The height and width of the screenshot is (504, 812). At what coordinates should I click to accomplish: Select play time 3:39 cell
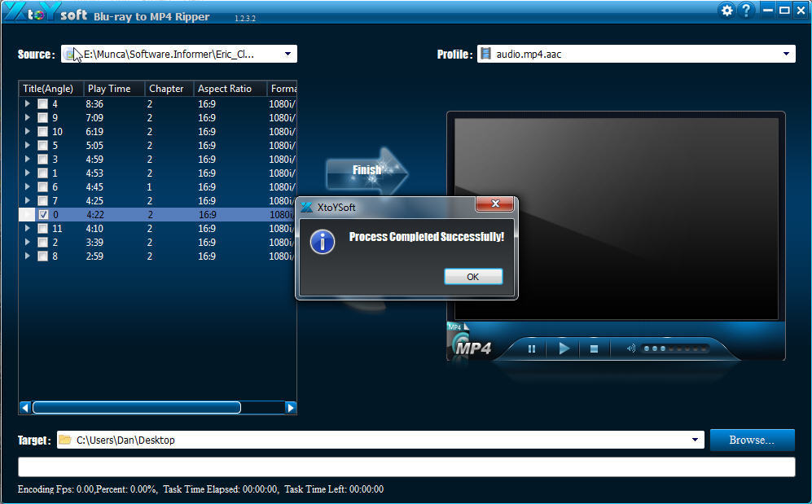(x=94, y=242)
